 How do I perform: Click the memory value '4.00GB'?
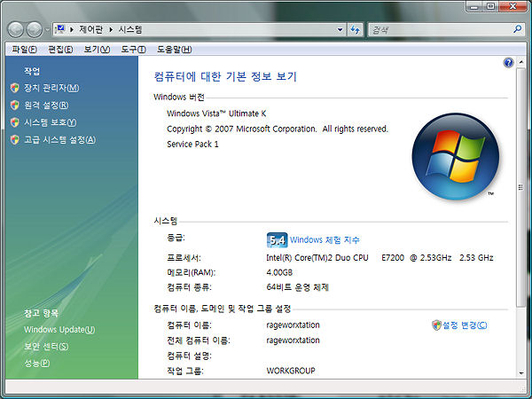279,273
